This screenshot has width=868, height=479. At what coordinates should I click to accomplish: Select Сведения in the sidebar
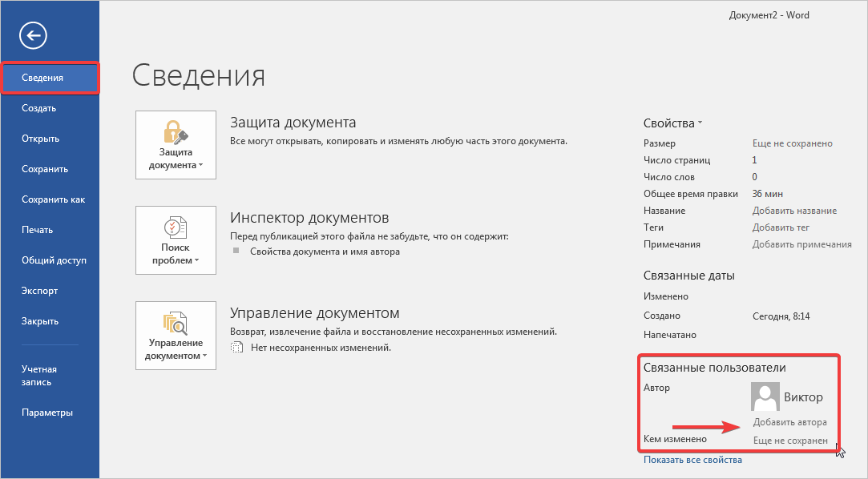pyautogui.click(x=50, y=78)
